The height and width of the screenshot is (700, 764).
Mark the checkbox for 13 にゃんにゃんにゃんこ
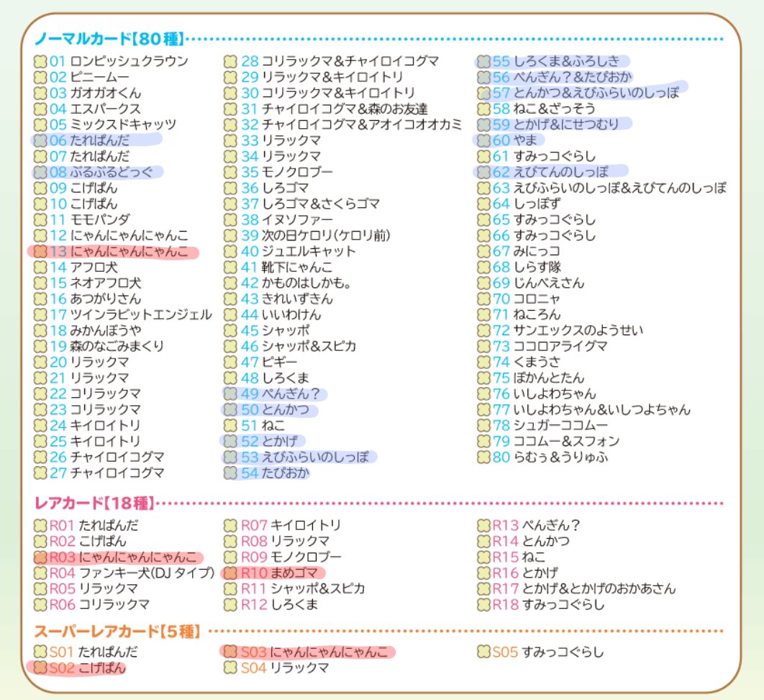pyautogui.click(x=40, y=251)
